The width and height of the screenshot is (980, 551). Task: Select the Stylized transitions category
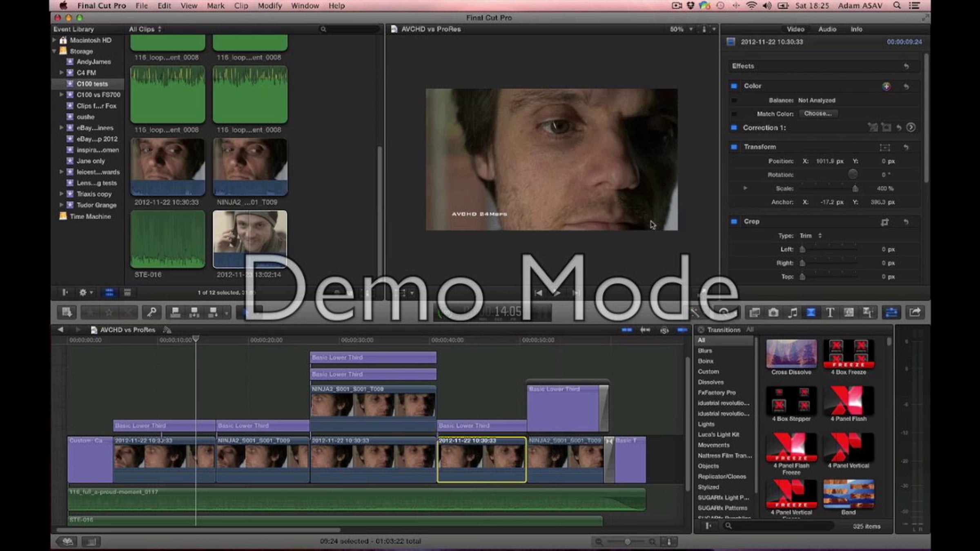[708, 487]
